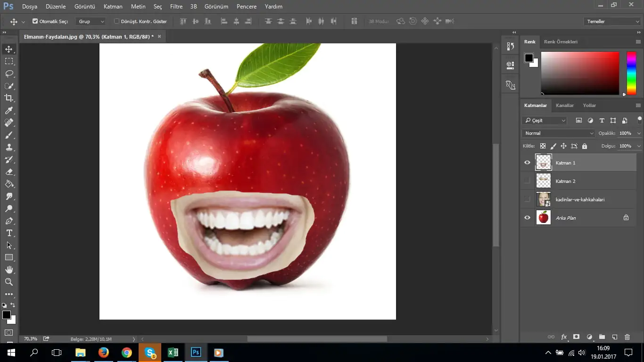Select the Eraser tool
This screenshot has width=644, height=362.
click(9, 172)
